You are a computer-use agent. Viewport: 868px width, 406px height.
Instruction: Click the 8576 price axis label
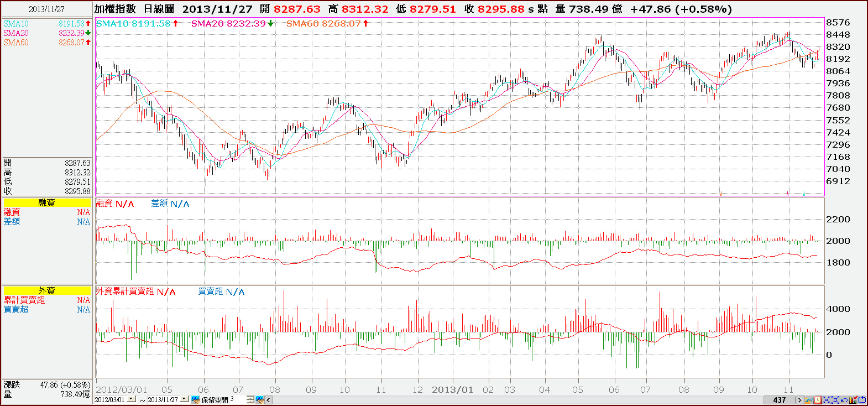point(838,23)
